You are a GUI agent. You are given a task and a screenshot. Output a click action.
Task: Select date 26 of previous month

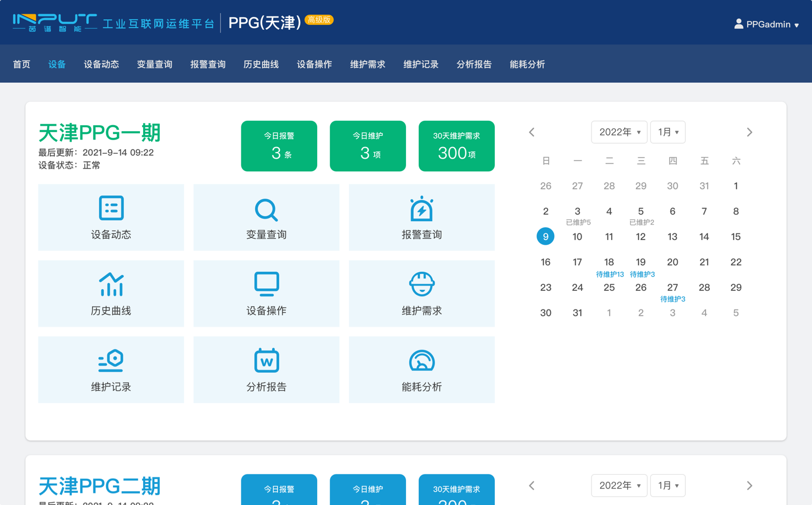[x=545, y=186]
